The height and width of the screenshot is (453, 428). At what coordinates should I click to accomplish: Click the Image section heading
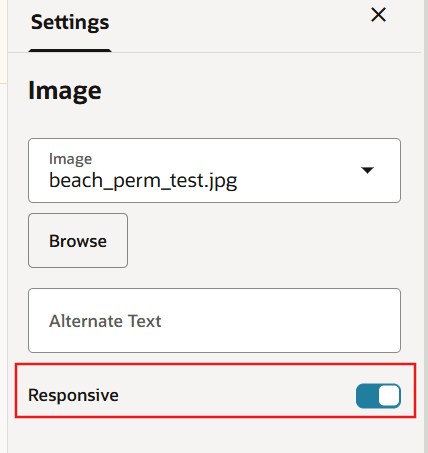pyautogui.click(x=65, y=91)
